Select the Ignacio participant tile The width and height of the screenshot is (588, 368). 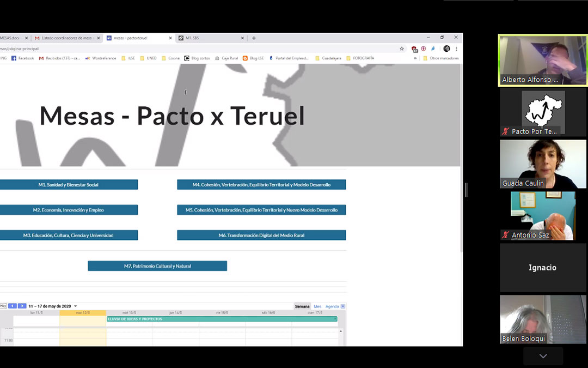pyautogui.click(x=543, y=267)
